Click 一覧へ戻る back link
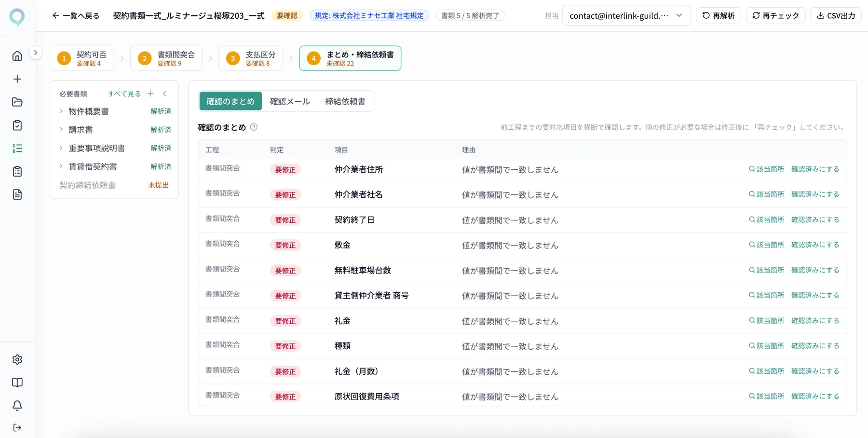868x438 pixels. (76, 15)
